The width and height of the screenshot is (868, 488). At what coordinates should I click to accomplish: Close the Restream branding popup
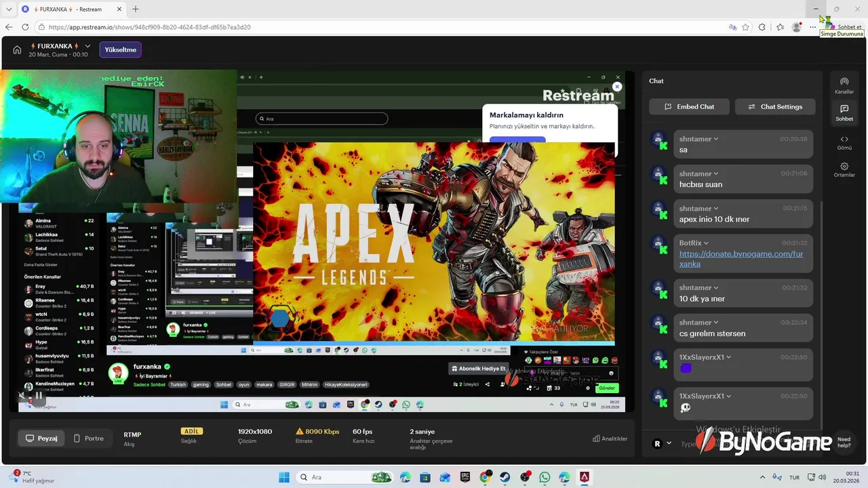pos(617,87)
